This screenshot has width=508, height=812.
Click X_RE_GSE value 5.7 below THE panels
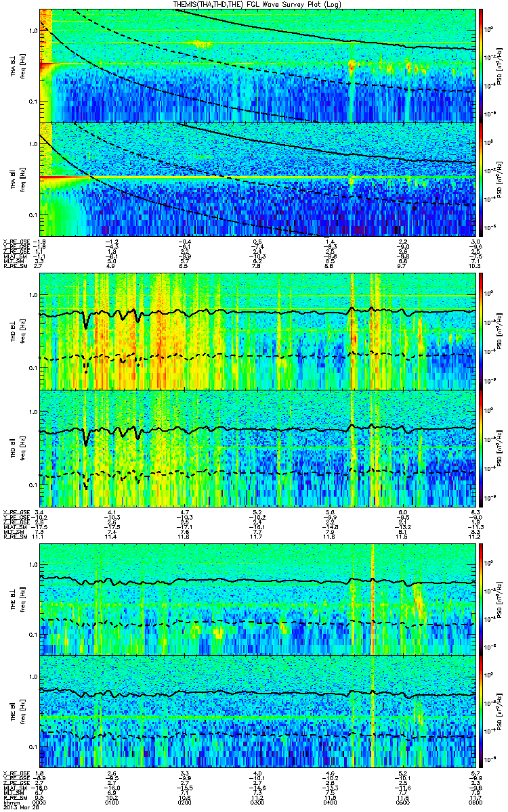pos(475,773)
